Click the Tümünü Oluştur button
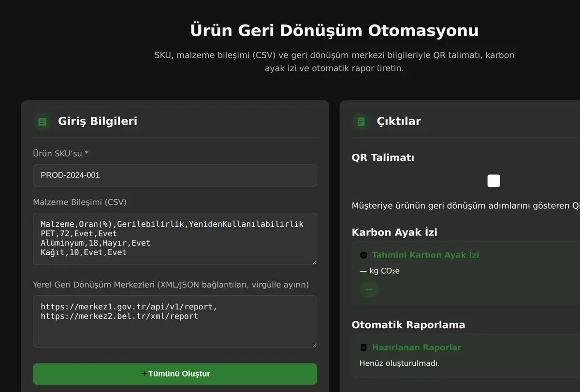Viewport: 580px width, 392px height. [x=175, y=374]
